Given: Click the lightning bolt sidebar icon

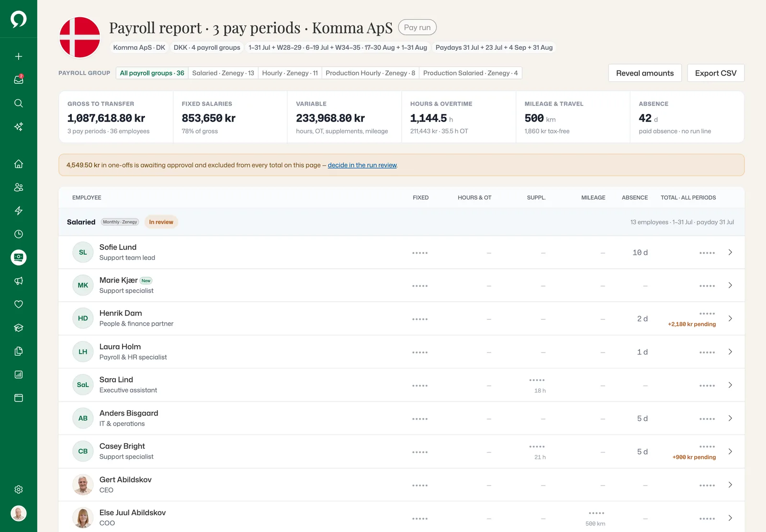Looking at the screenshot, I should click(19, 211).
